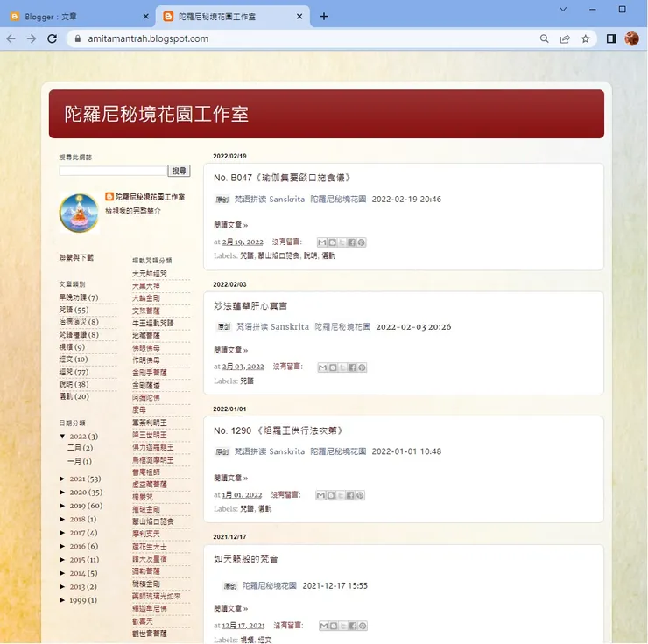648x644 pixels.
Task: View site info via the lock icon
Action: (x=77, y=38)
